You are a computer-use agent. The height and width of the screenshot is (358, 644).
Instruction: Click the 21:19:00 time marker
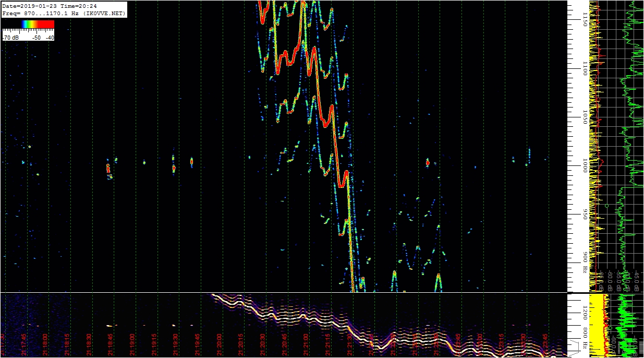tap(133, 344)
